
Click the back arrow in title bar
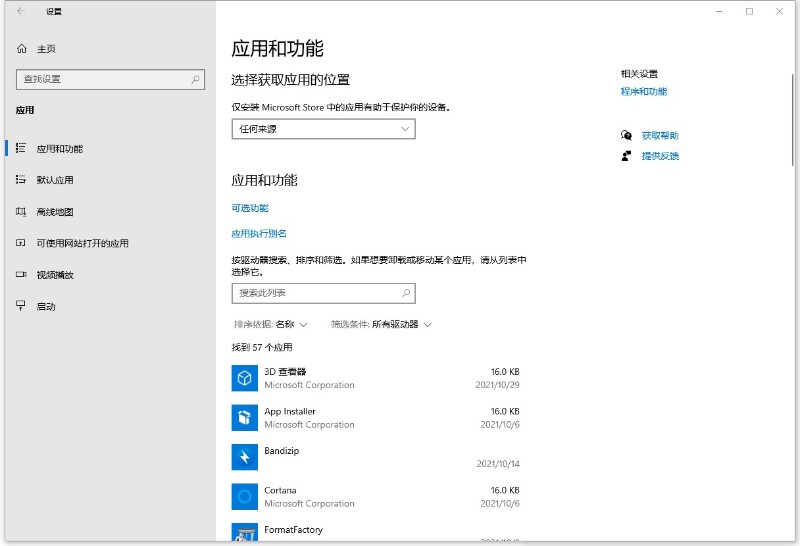(21, 12)
